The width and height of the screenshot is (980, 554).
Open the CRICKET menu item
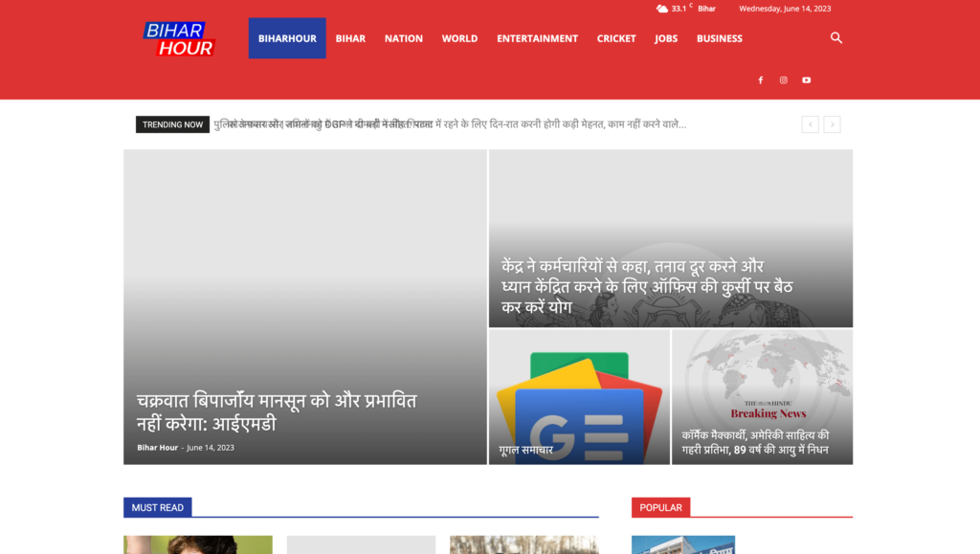point(616,38)
